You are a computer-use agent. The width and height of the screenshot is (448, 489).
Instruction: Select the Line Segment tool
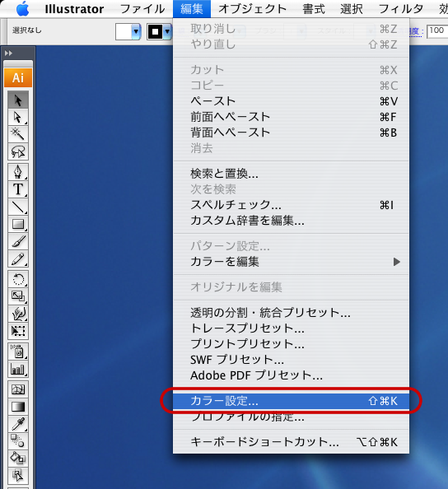click(18, 207)
